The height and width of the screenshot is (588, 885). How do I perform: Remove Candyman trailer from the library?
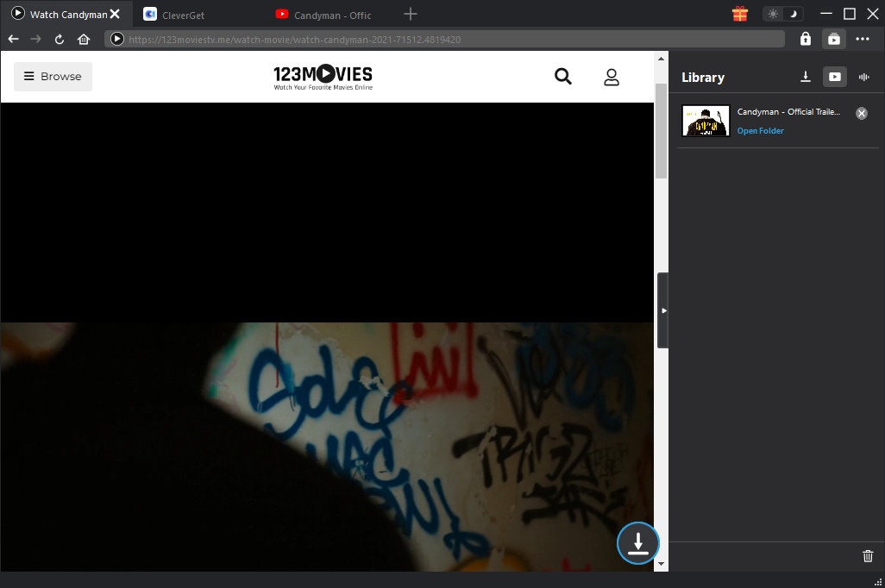point(861,113)
